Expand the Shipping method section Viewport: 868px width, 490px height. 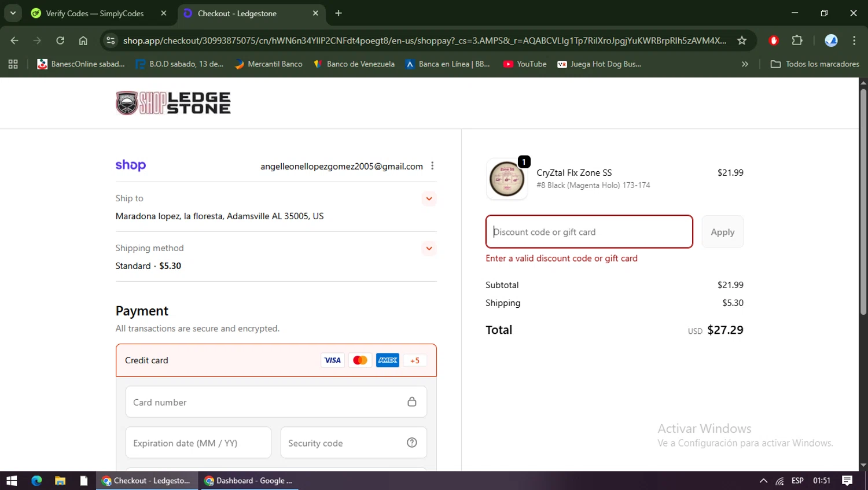[x=429, y=248]
